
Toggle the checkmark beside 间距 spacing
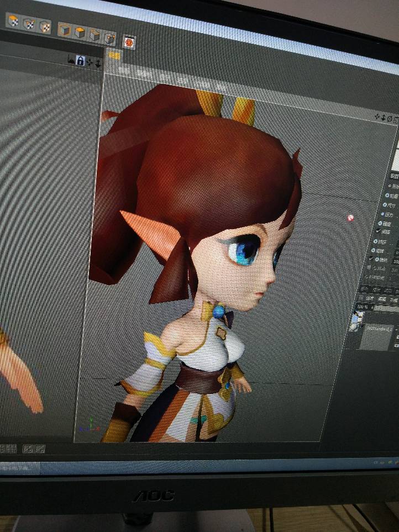[378, 231]
